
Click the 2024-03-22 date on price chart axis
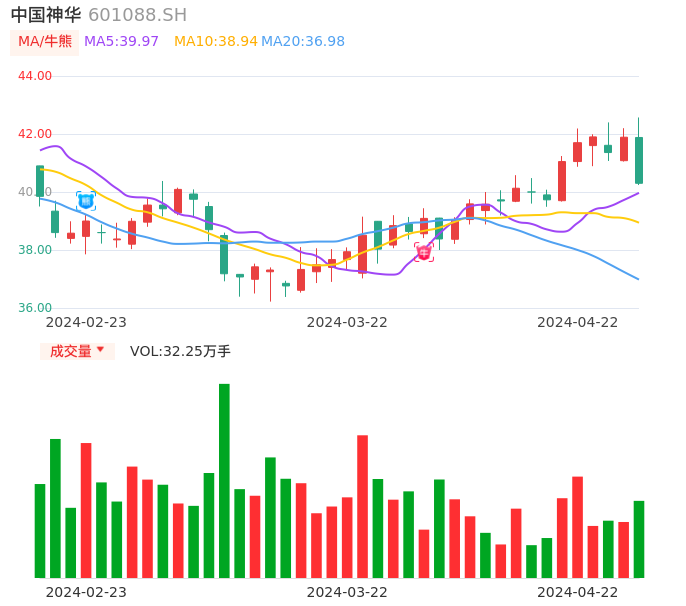click(347, 322)
